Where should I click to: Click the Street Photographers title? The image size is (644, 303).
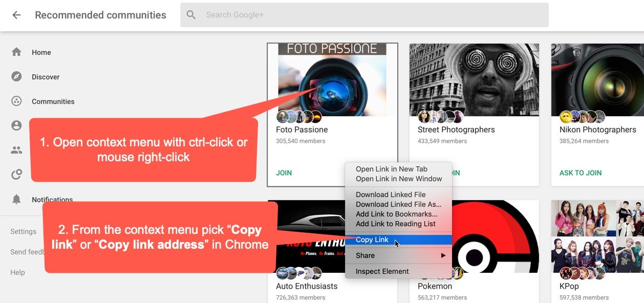(456, 129)
